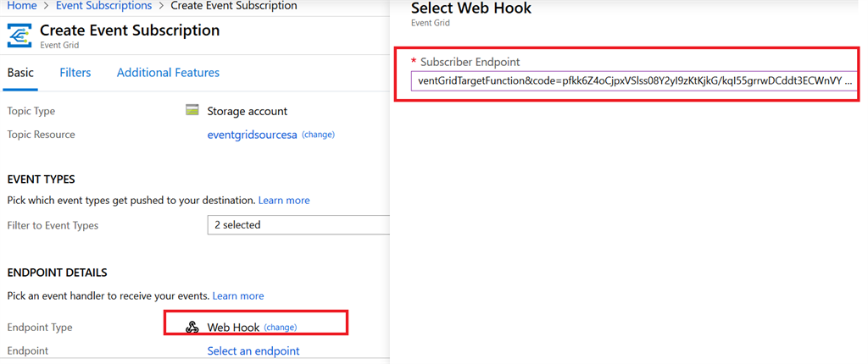Open the Basic tab
This screenshot has height=364, width=868.
20,73
